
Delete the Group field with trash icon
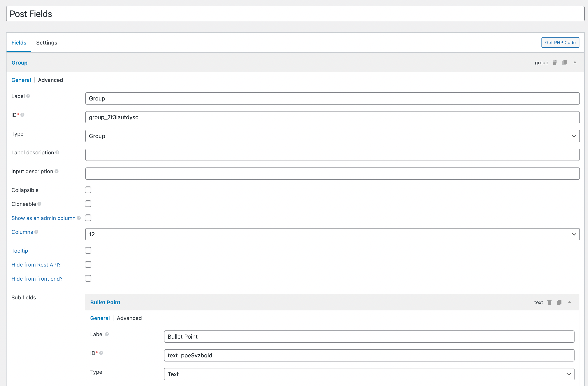pyautogui.click(x=555, y=62)
